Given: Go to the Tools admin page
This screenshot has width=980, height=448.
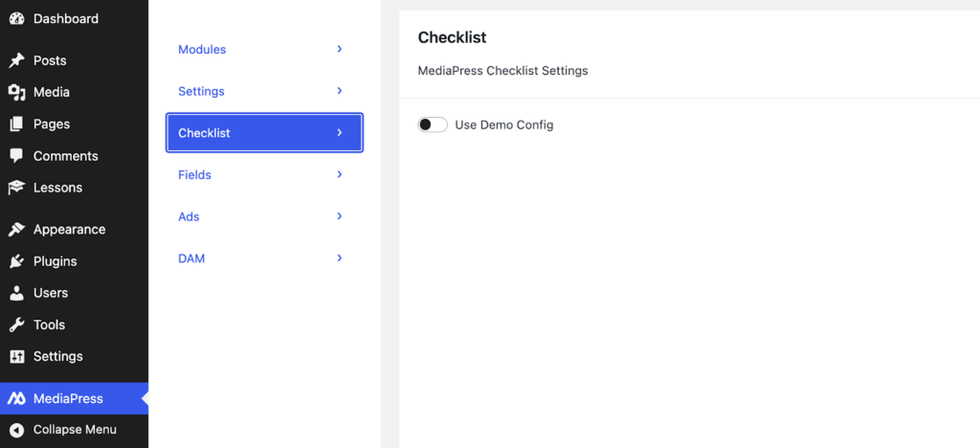Looking at the screenshot, I should tap(49, 325).
